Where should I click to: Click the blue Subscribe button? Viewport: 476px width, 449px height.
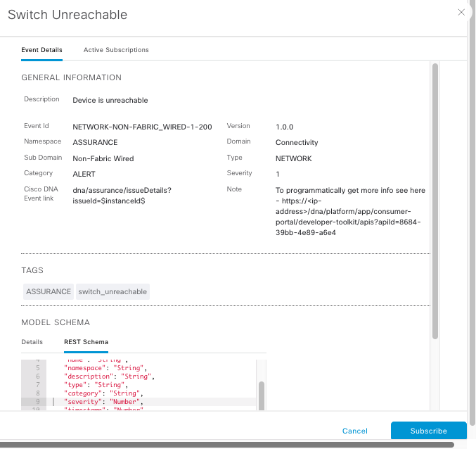[x=428, y=431]
